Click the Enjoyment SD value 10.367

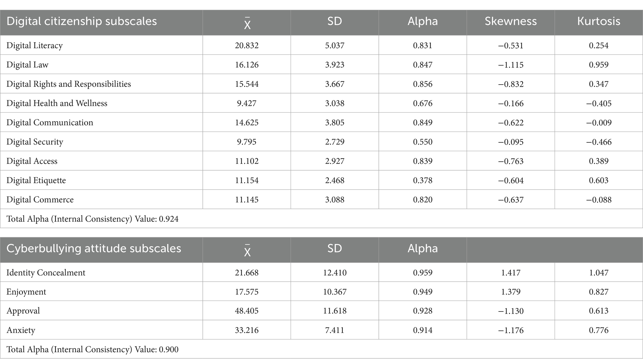(334, 292)
